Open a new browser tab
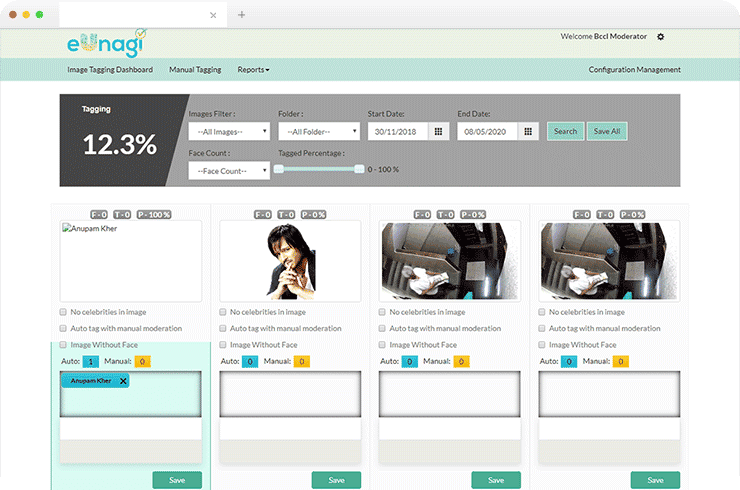This screenshot has height=490, width=740. (242, 15)
